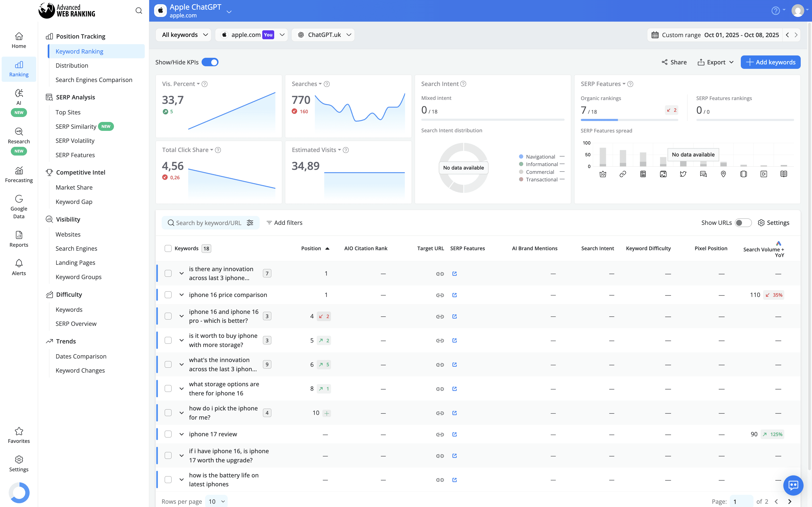The height and width of the screenshot is (507, 812).
Task: Open the live chat bubble icon
Action: (793, 485)
